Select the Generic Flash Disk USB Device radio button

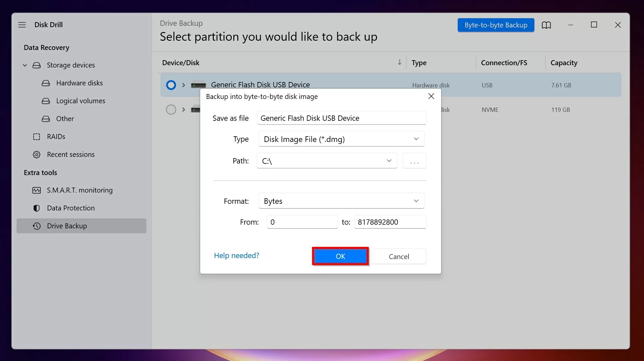pos(170,85)
